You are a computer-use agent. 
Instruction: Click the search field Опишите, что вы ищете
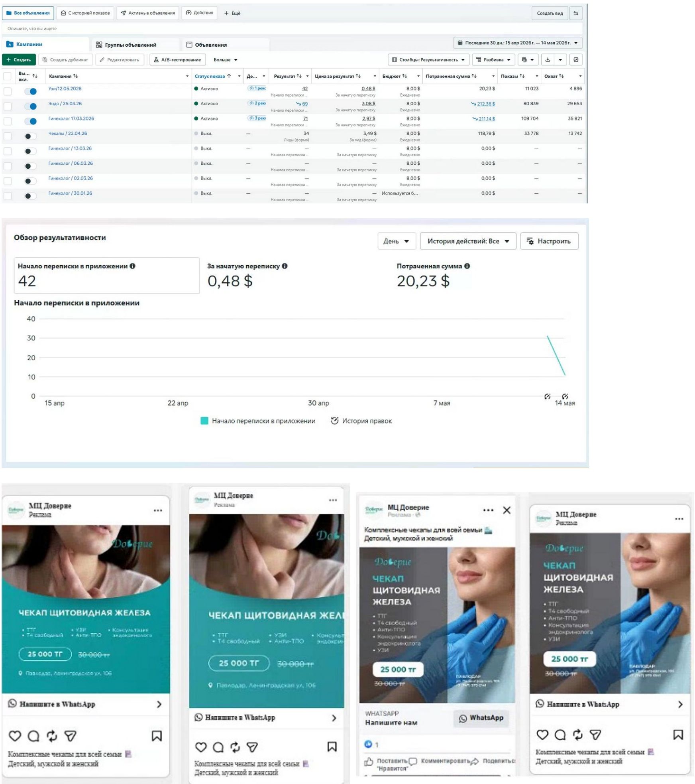[292, 29]
